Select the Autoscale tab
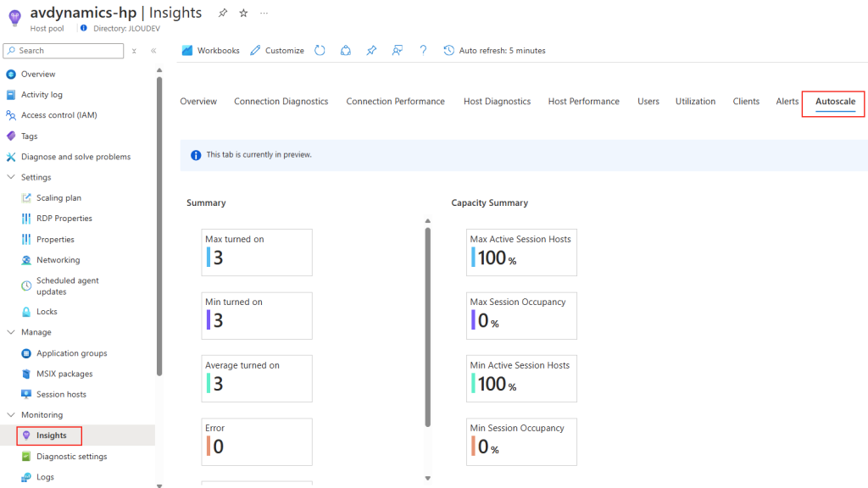Screen dimensions: 868x488 click(835, 102)
